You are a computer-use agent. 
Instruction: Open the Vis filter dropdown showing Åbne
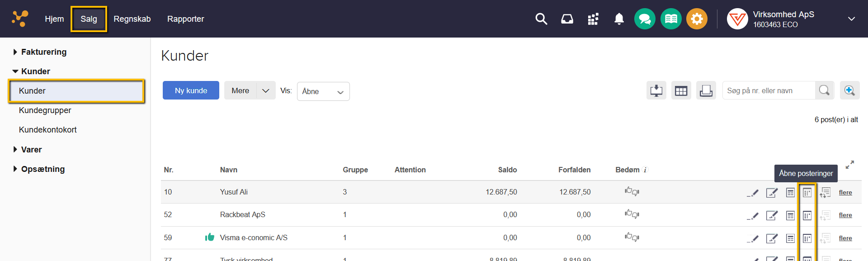click(323, 91)
